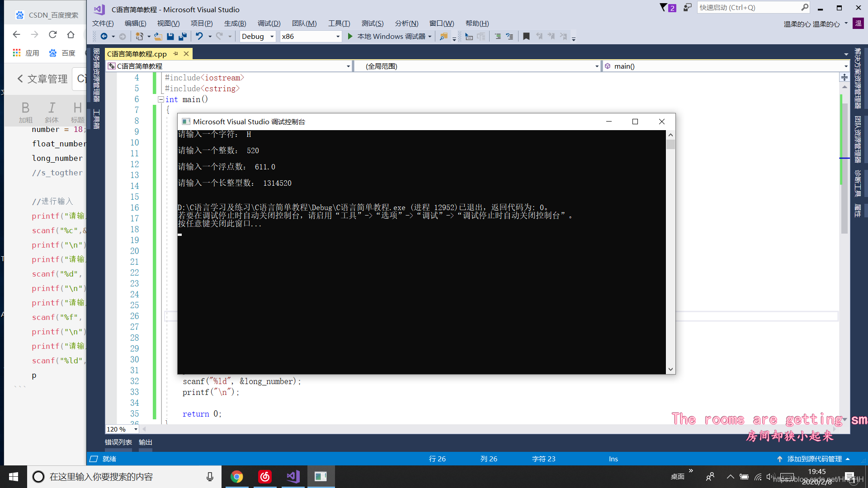Screen dimensions: 868x488
Task: Open the (全局范围) scope dropdown
Action: (x=477, y=66)
